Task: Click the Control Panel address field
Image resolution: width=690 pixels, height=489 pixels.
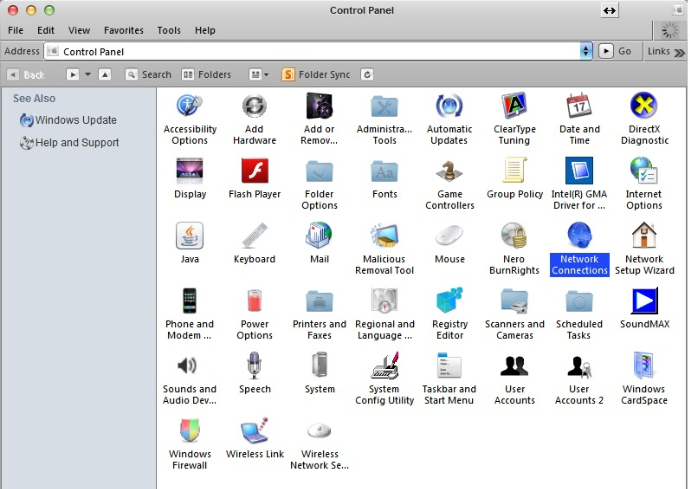Action: 312,51
